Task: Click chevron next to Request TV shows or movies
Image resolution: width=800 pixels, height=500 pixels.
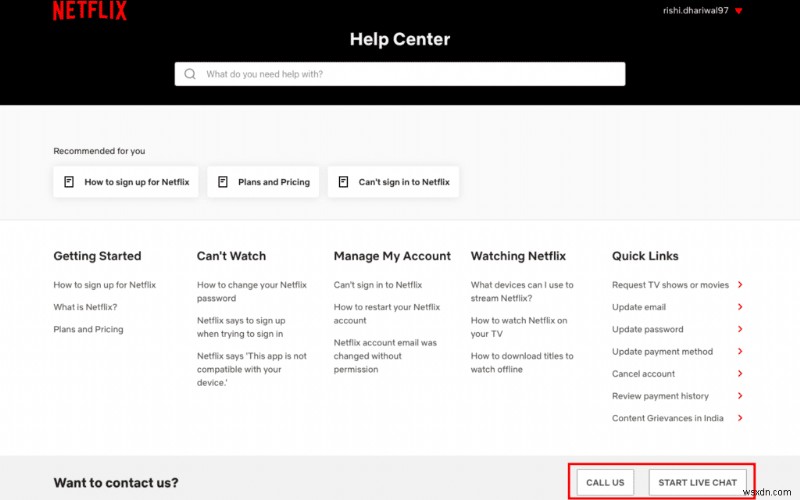Action: (x=740, y=285)
